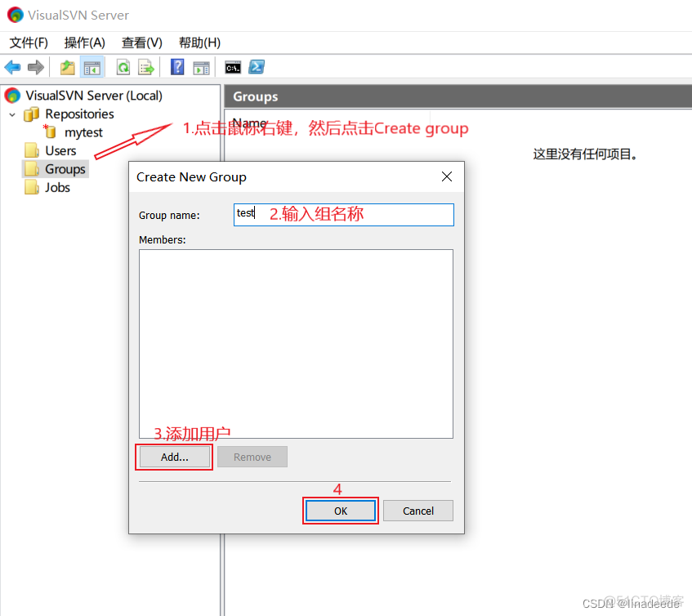Click the Forward arrow toolbar icon
The height and width of the screenshot is (616, 692).
[x=35, y=68]
